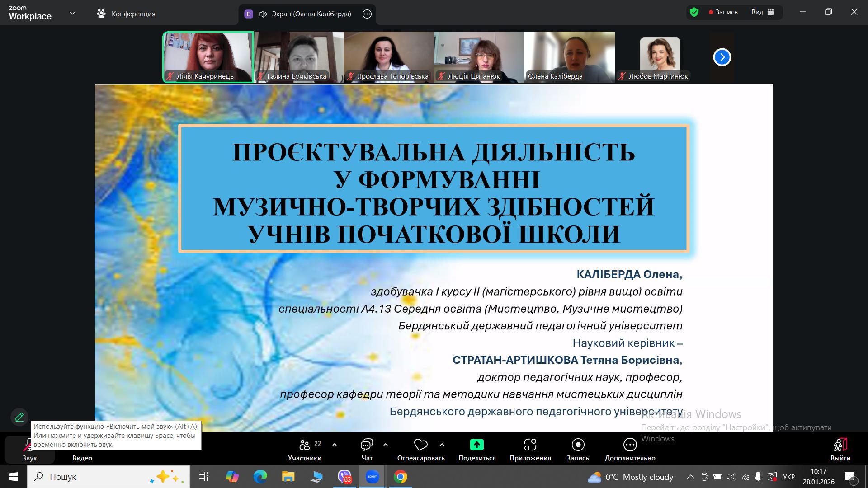Select the Конференция tab

126,14
